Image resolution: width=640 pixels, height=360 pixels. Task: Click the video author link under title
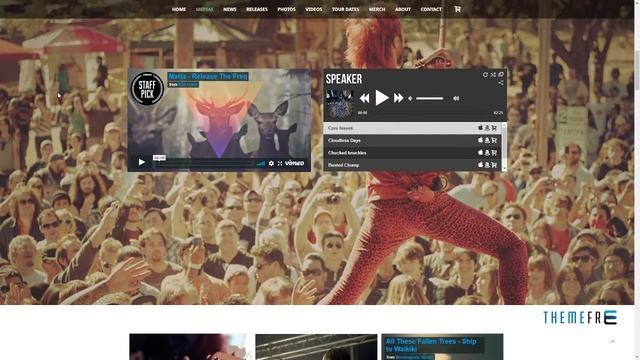pos(188,84)
